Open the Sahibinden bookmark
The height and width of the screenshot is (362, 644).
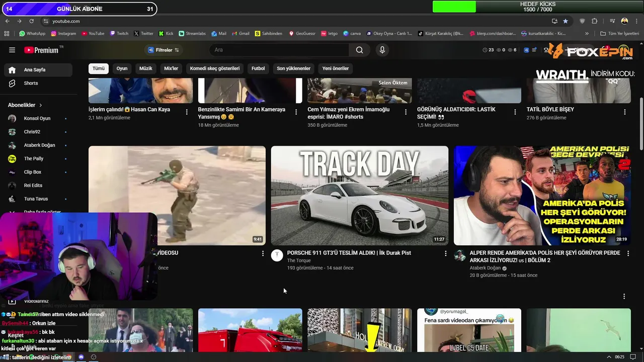click(269, 34)
